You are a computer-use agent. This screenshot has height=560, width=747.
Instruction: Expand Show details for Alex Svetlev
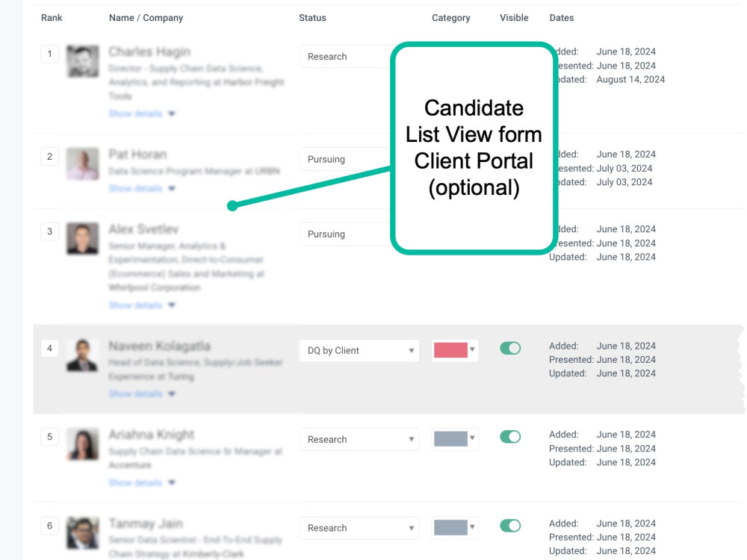point(142,305)
